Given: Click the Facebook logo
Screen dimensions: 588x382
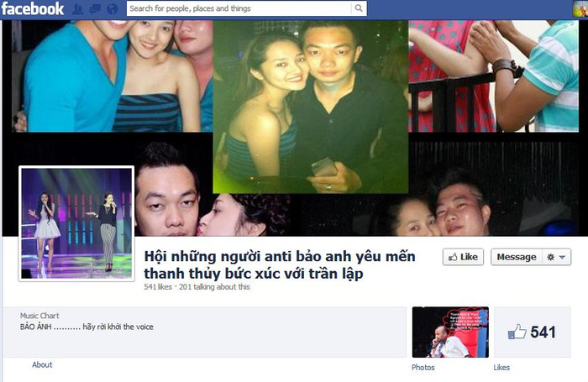Looking at the screenshot, I should 33,8.
